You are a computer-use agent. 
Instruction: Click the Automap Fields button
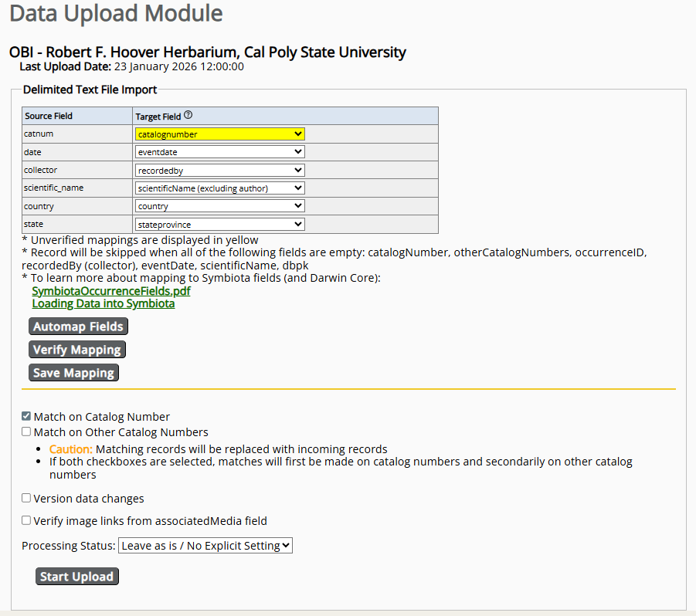coord(77,326)
